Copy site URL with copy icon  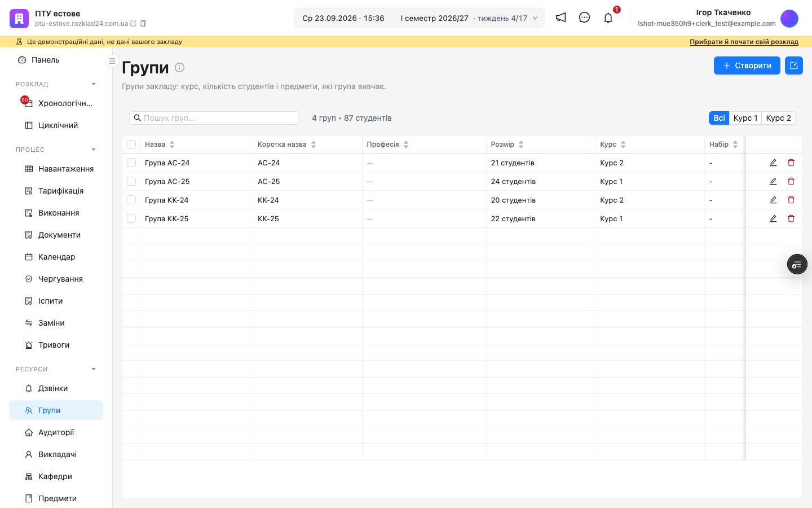(x=143, y=24)
